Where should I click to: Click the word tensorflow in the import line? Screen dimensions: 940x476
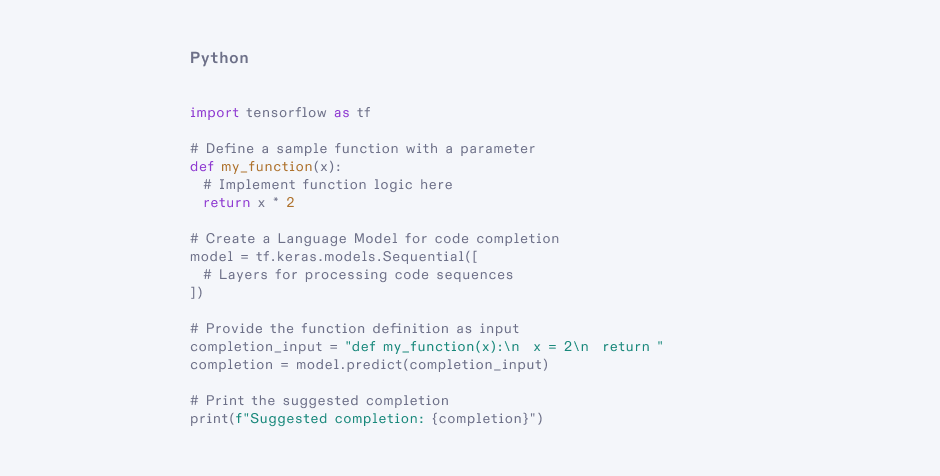286,113
